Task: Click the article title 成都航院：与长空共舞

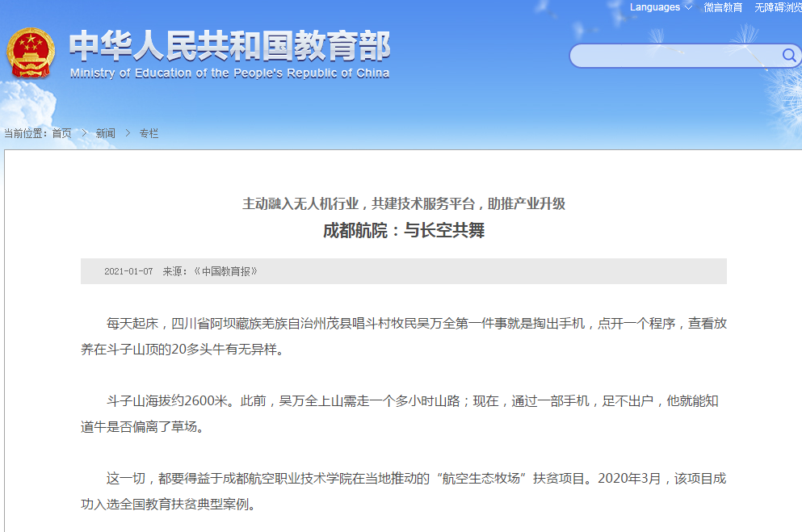Action: tap(404, 231)
